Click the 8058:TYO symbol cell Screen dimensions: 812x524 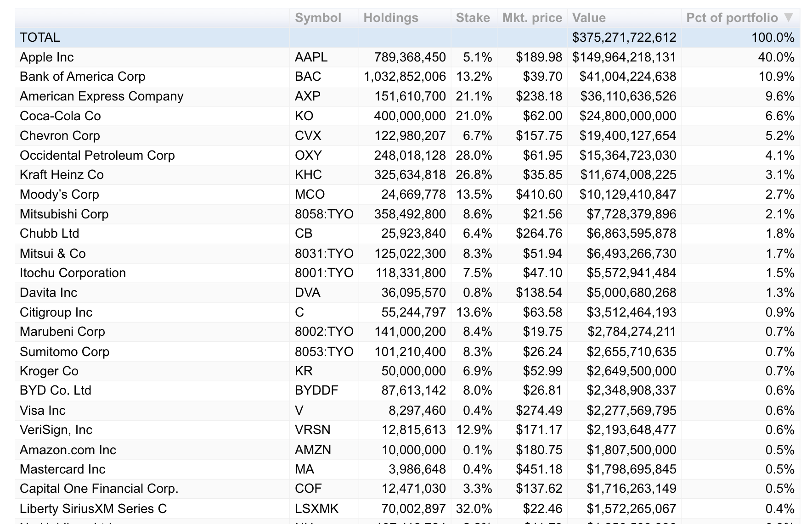[324, 214]
